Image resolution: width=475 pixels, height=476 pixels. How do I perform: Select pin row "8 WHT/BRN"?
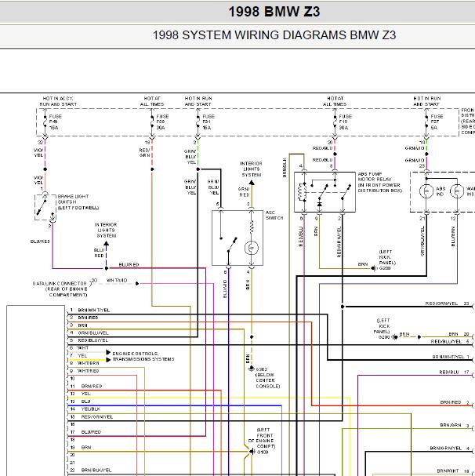84,363
